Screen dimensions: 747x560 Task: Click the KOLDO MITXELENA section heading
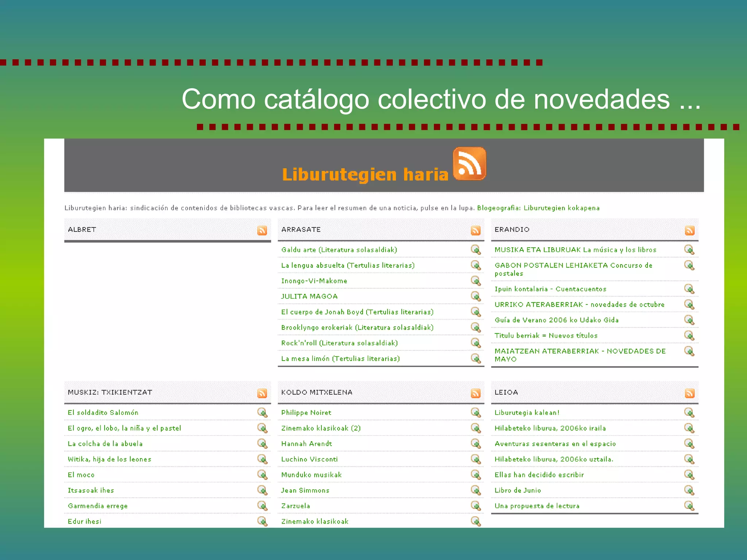(x=317, y=392)
